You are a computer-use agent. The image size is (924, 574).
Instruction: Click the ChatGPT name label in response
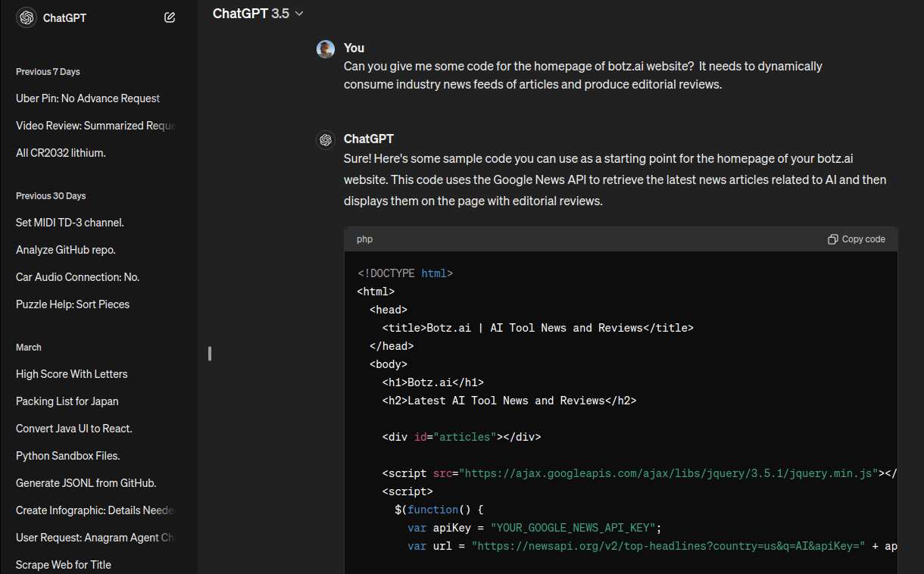369,139
